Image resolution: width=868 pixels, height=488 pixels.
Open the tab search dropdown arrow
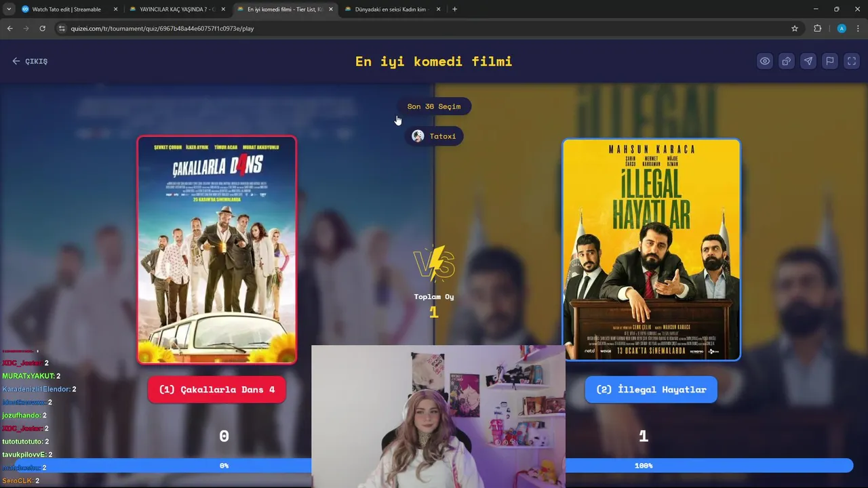9,9
